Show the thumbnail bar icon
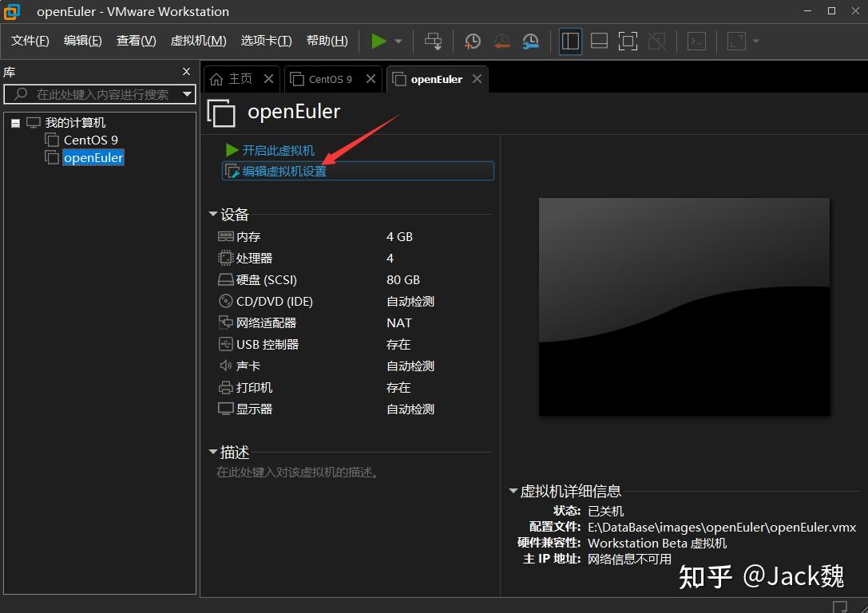Screen dimensions: 868x613 (599, 41)
